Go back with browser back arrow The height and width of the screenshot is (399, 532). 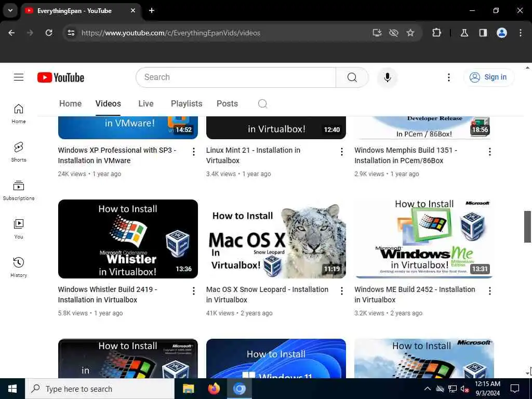(x=11, y=33)
